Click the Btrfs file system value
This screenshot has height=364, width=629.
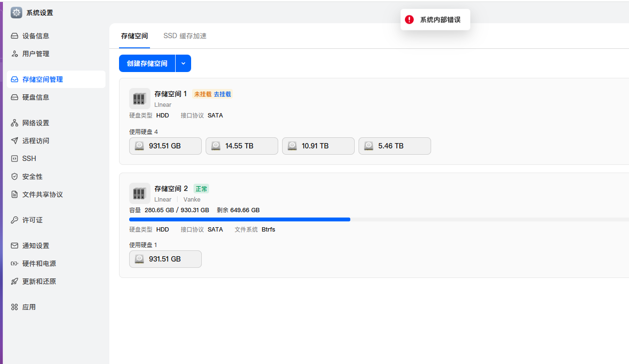(269, 230)
